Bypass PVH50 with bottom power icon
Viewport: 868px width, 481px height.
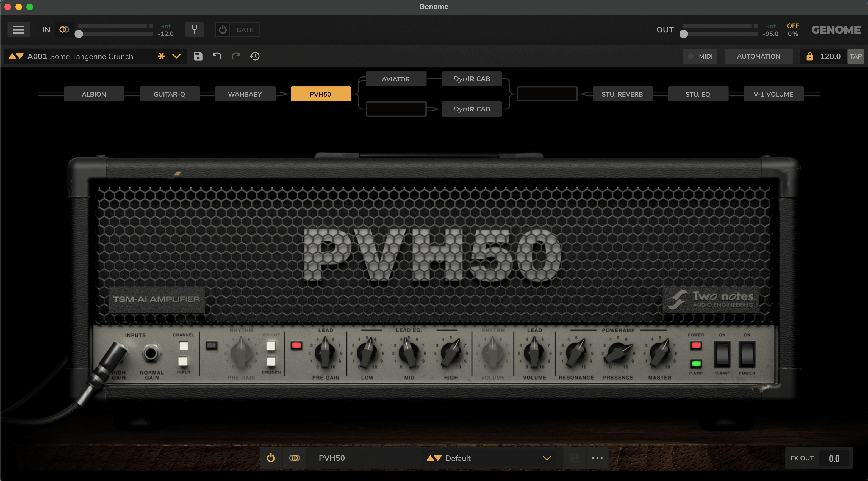(x=271, y=458)
